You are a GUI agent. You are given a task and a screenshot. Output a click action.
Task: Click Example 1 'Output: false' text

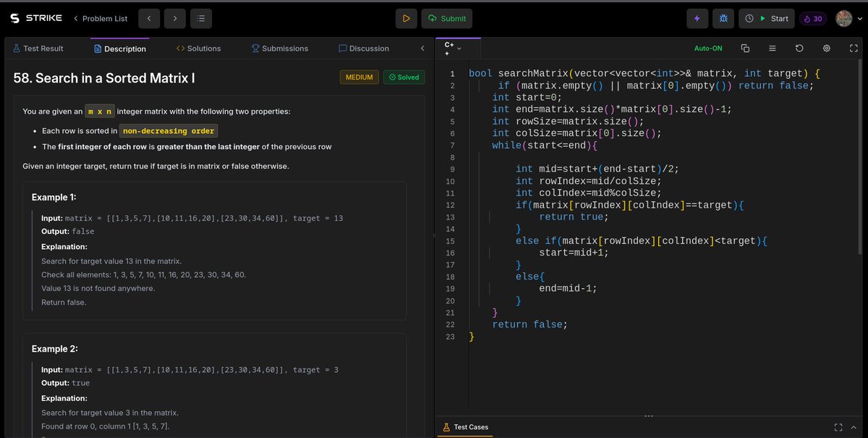68,232
